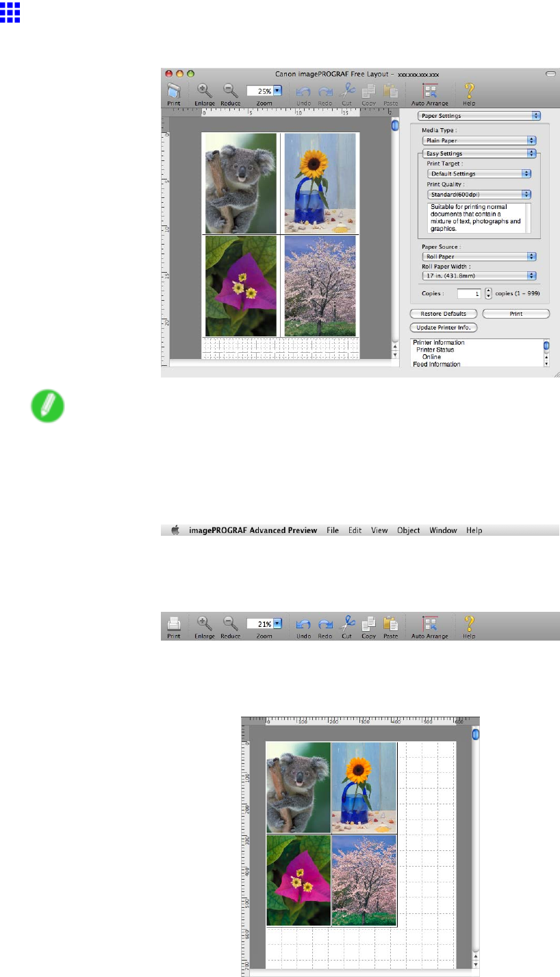560x977 pixels.
Task: Open the Object menu
Action: point(409,530)
